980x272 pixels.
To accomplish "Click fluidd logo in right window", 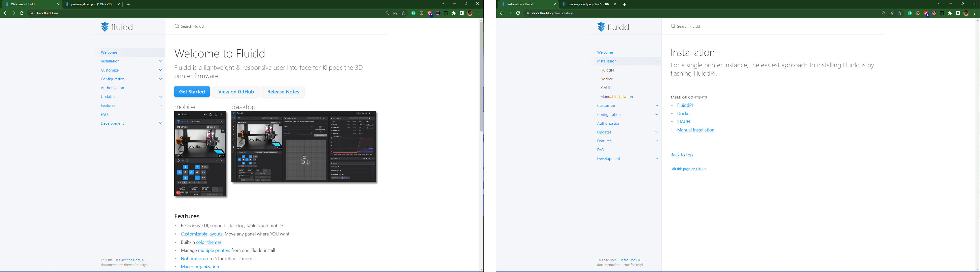I will click(x=613, y=27).
